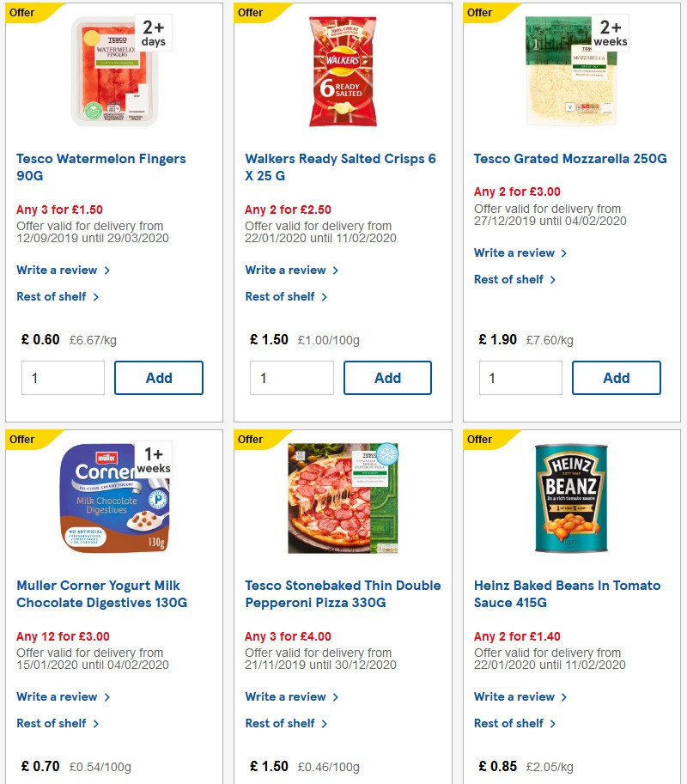This screenshot has height=784, width=687.
Task: Add Tesco Grated Mozzarella to basket
Action: 616,377
